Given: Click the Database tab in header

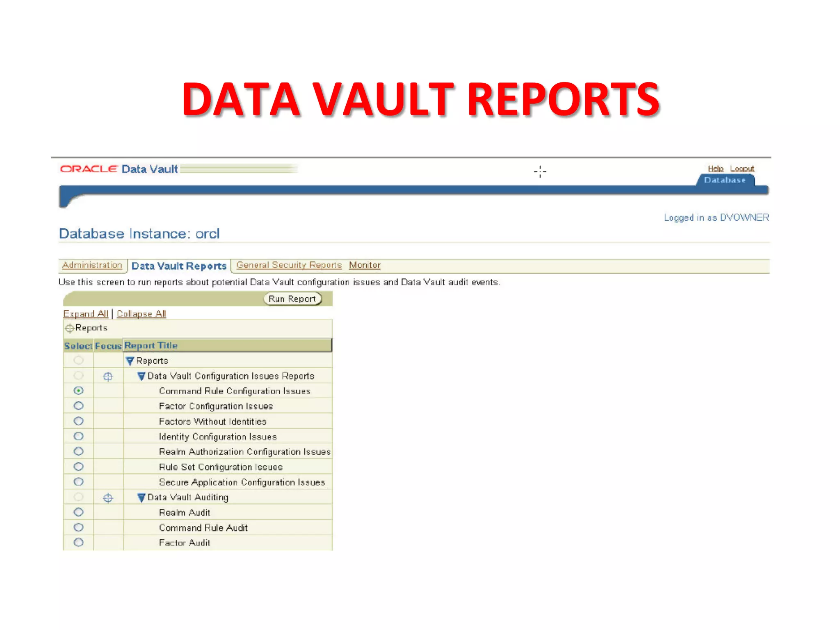Looking at the screenshot, I should click(725, 180).
